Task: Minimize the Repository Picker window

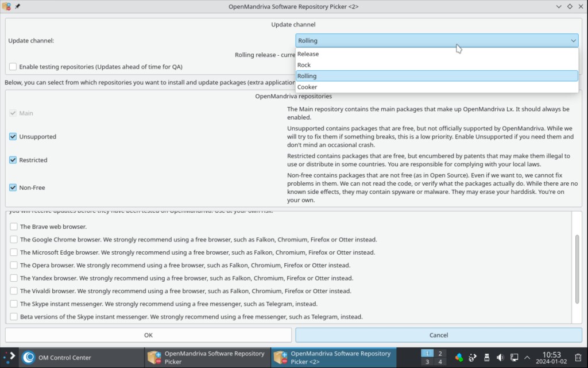Action: coord(559,6)
